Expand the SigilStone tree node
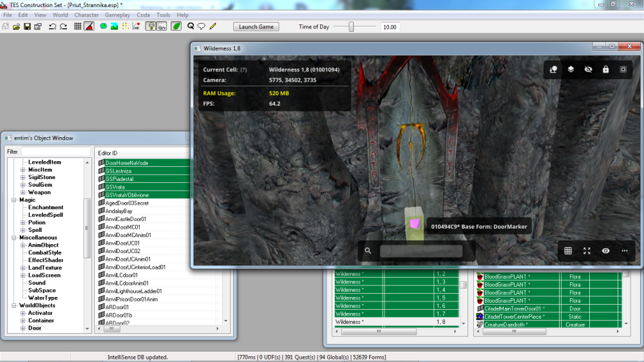Viewport: 644px width, 362px height. 23,177
